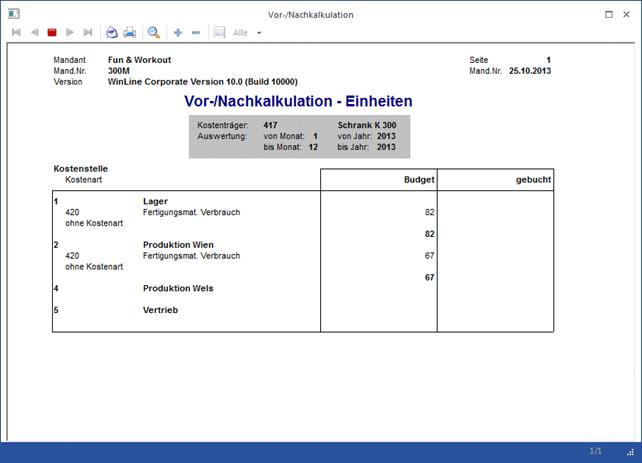Viewport: 642px width, 463px height.
Task: Maximize the Vor-/Nachkalkulation window
Action: click(x=610, y=15)
